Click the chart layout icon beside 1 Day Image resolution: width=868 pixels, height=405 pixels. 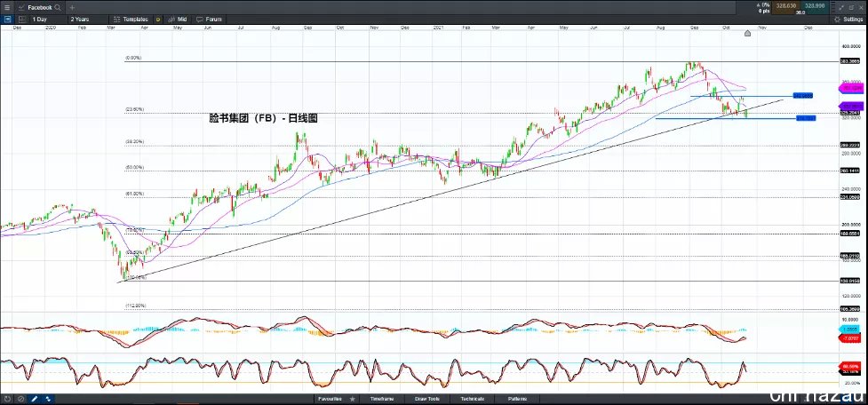click(x=22, y=19)
